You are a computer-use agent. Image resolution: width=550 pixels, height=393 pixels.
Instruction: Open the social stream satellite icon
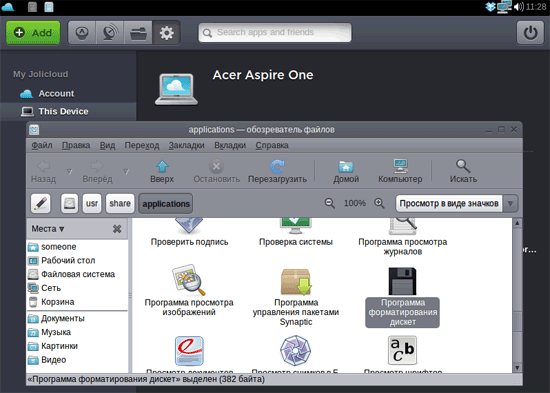110,33
